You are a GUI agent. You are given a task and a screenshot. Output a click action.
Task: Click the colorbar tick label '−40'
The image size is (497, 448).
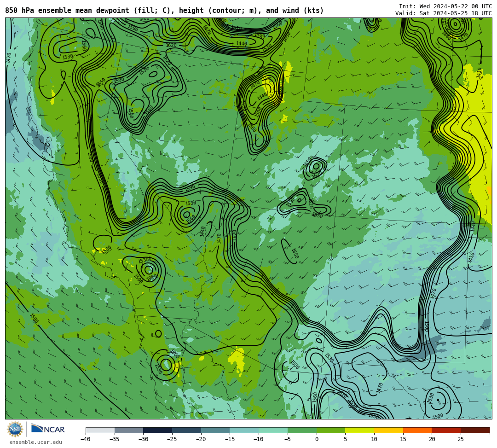pyautogui.click(x=86, y=439)
